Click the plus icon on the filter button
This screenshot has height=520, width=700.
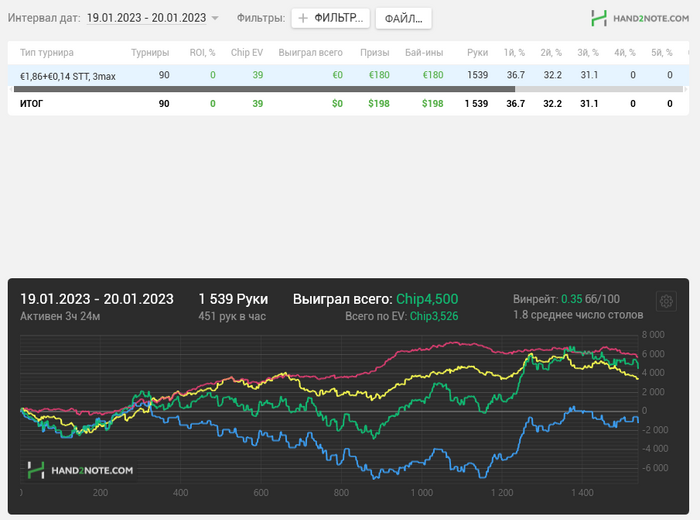click(x=303, y=18)
